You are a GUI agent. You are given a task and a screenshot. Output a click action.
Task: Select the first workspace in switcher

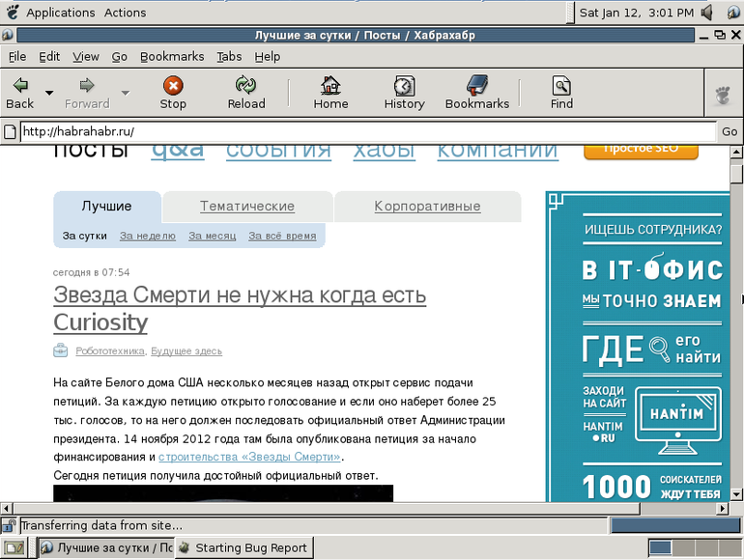660,548
